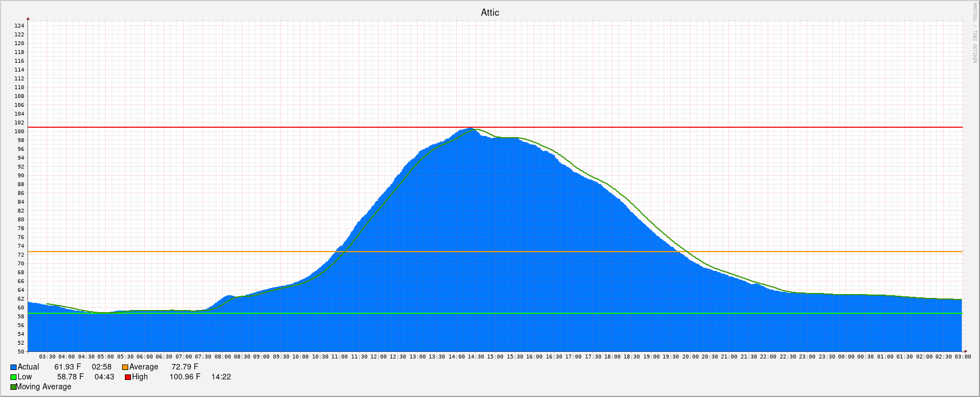Click the Low timestamp 04:43
This screenshot has width=980, height=397.
(x=104, y=377)
